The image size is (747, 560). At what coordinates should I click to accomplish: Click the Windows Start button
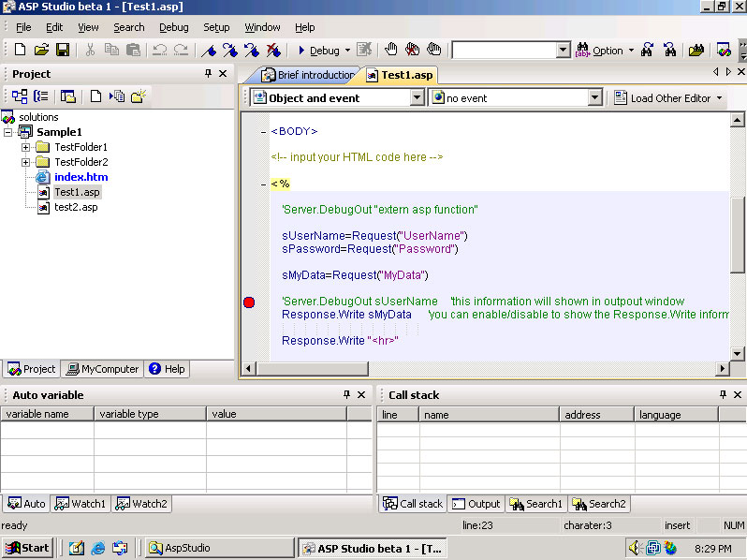[27, 548]
